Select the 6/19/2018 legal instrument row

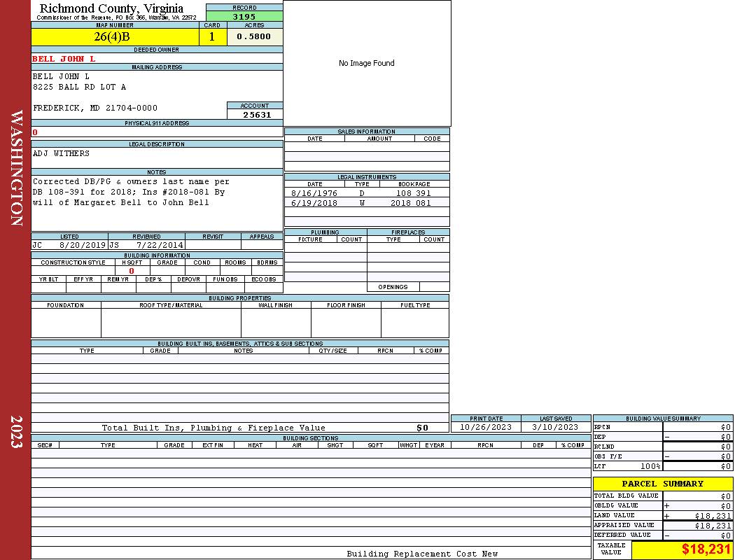(366, 203)
